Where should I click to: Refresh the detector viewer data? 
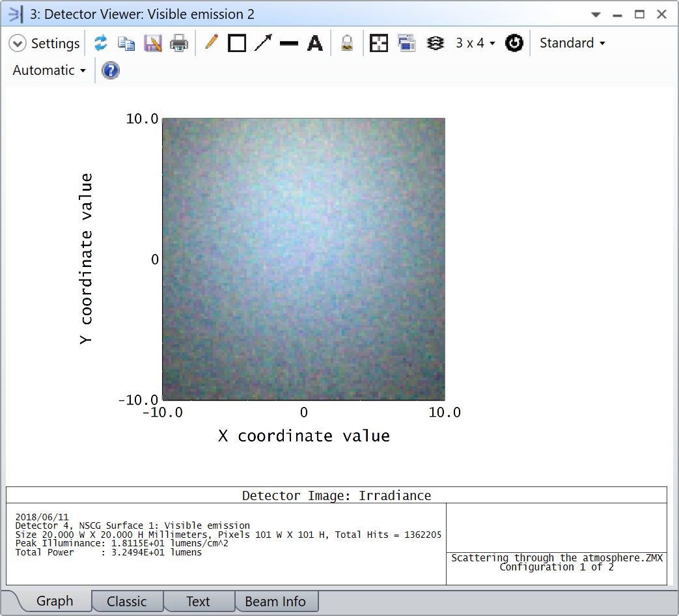(101, 43)
